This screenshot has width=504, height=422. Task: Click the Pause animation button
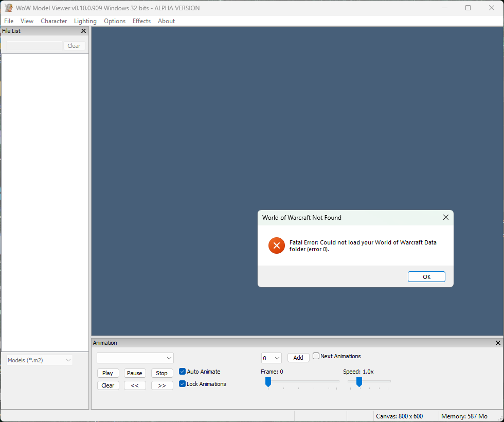(x=135, y=373)
